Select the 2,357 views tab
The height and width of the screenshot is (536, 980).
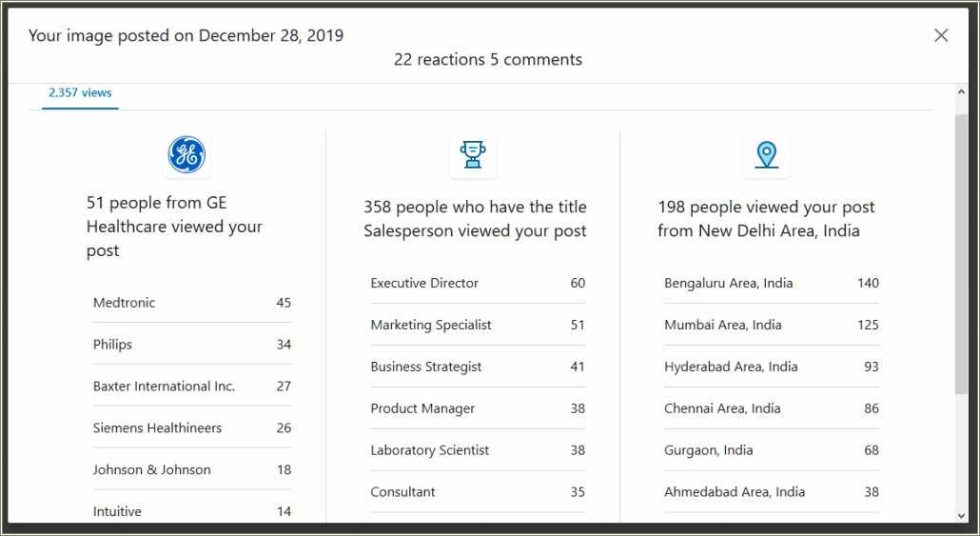click(80, 92)
